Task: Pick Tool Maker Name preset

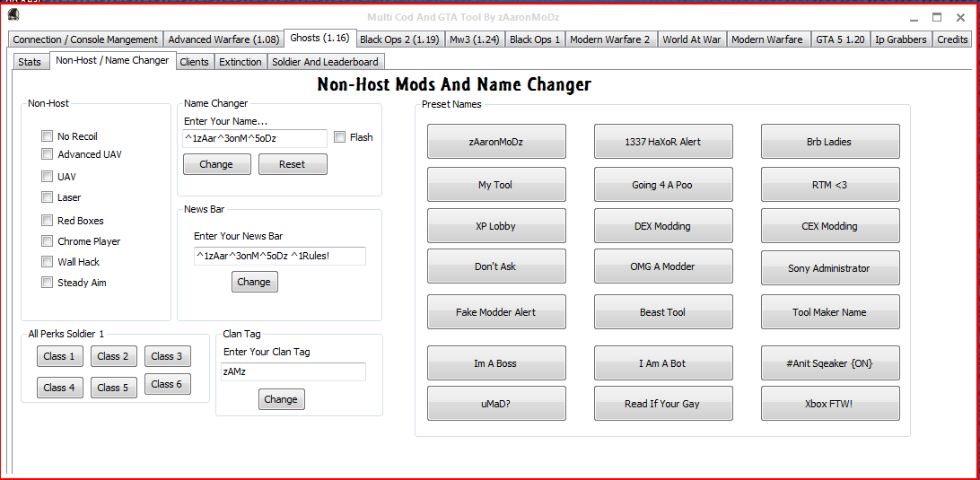Action: pos(830,312)
